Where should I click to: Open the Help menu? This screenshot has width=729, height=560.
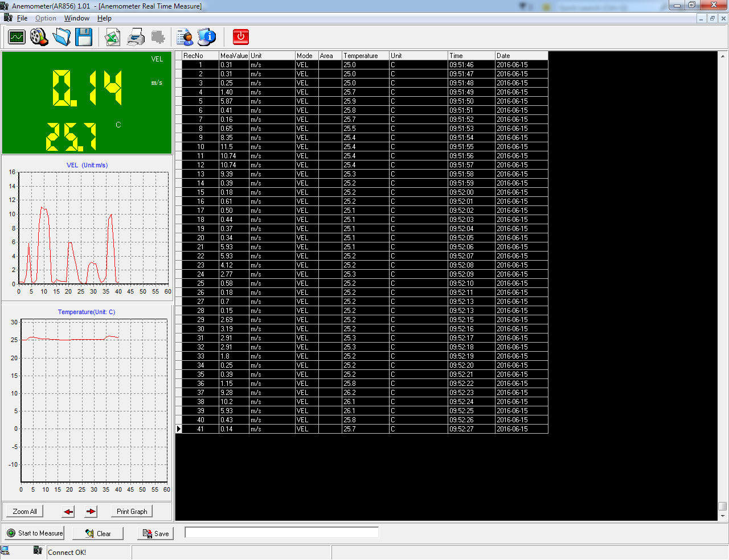pyautogui.click(x=104, y=18)
